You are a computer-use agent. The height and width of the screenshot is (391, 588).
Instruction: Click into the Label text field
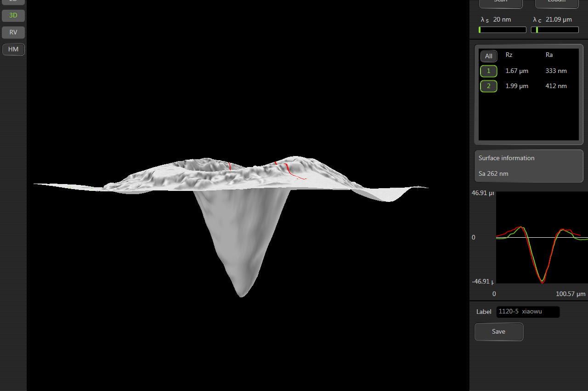click(x=528, y=312)
